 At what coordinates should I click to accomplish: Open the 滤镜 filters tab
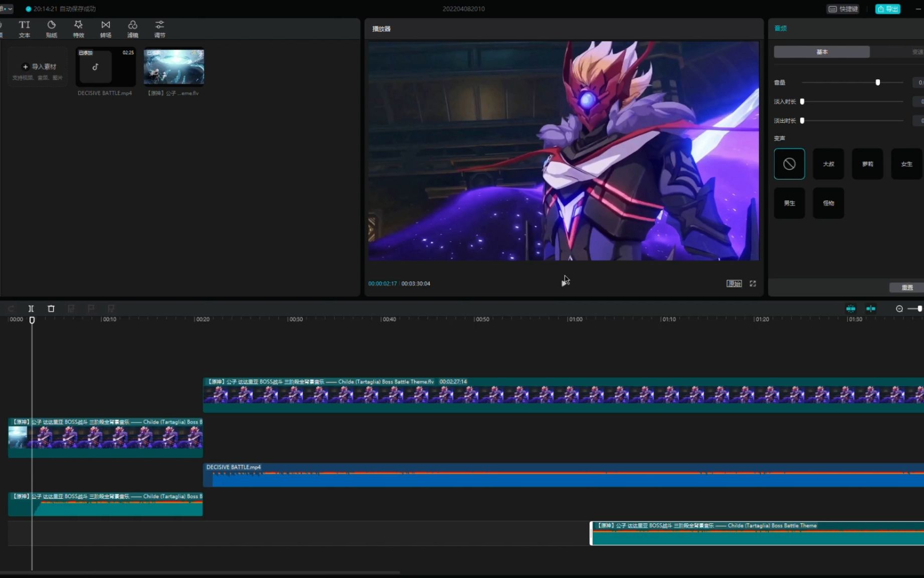[x=132, y=29]
